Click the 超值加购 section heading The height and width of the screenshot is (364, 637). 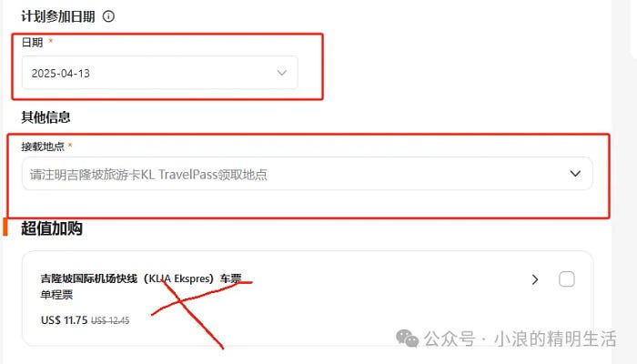pos(52,228)
